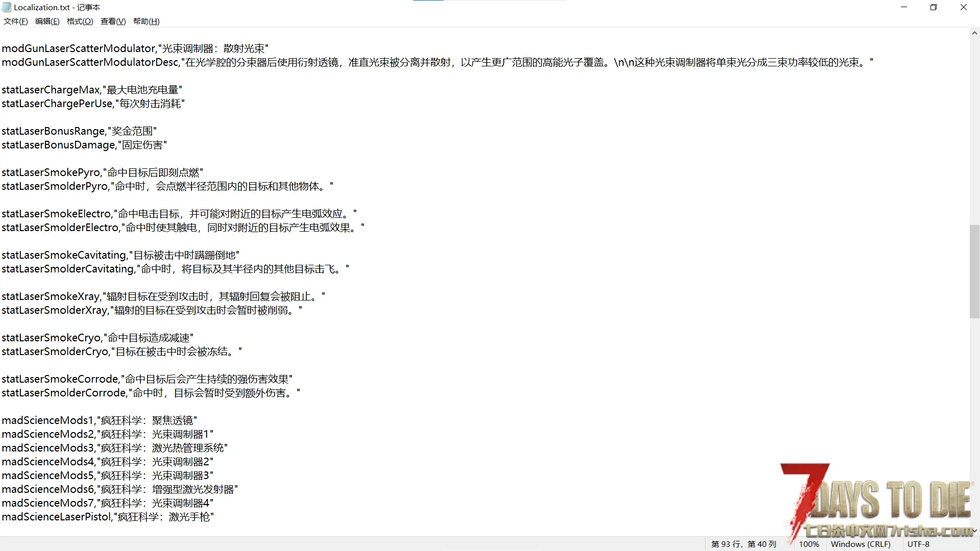The width and height of the screenshot is (980, 551).
Task: Minimize the Notepad window
Action: 904,7
